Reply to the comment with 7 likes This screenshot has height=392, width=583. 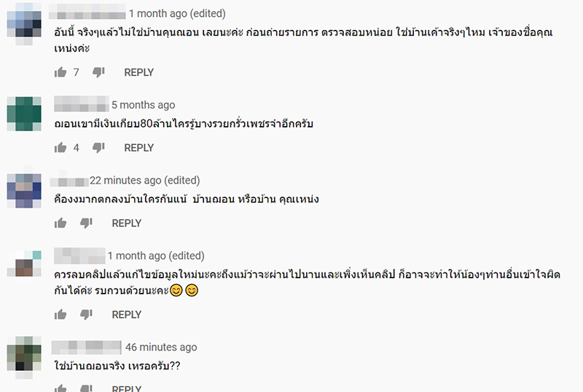click(x=138, y=72)
